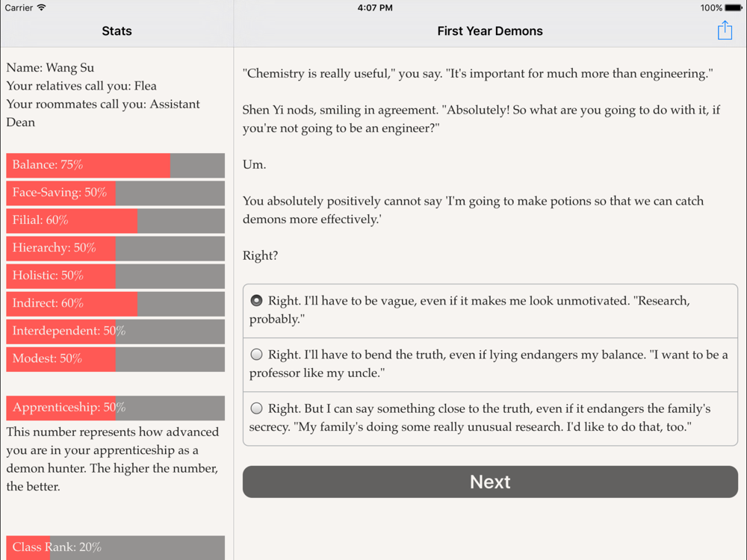
Task: Select the Indirect 60% bar
Action: pyautogui.click(x=115, y=303)
